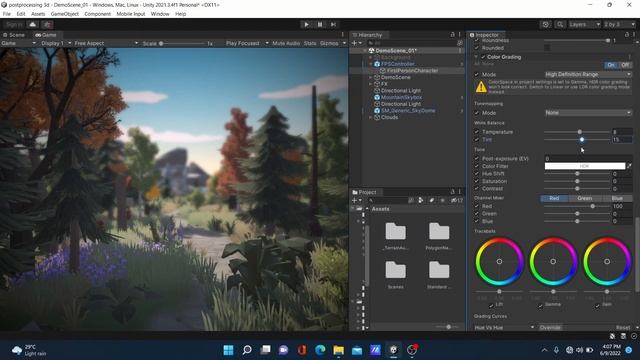640x360 pixels.
Task: Collapse the FPSController tree item arrow
Action: pyautogui.click(x=371, y=64)
